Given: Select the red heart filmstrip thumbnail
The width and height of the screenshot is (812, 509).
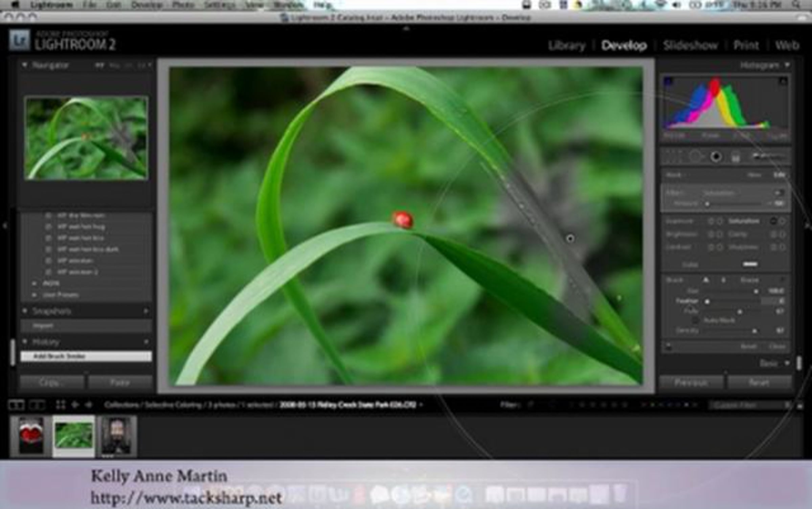Looking at the screenshot, I should pyautogui.click(x=31, y=436).
